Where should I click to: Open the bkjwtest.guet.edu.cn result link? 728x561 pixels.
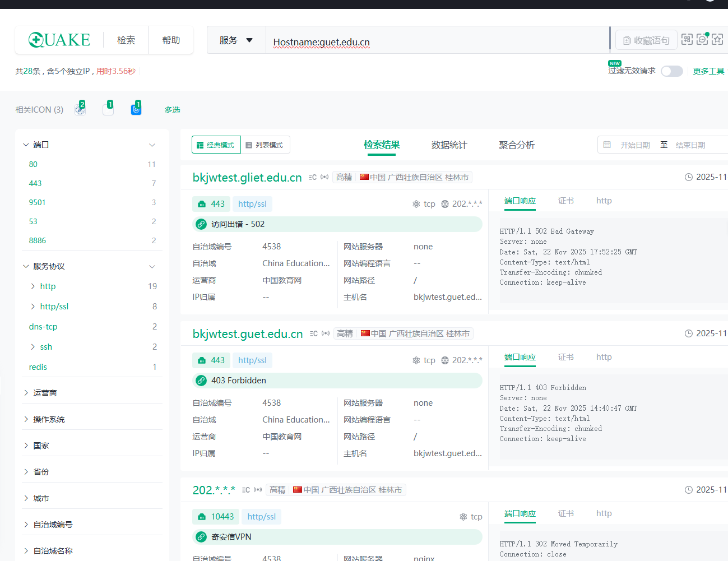pyautogui.click(x=248, y=334)
